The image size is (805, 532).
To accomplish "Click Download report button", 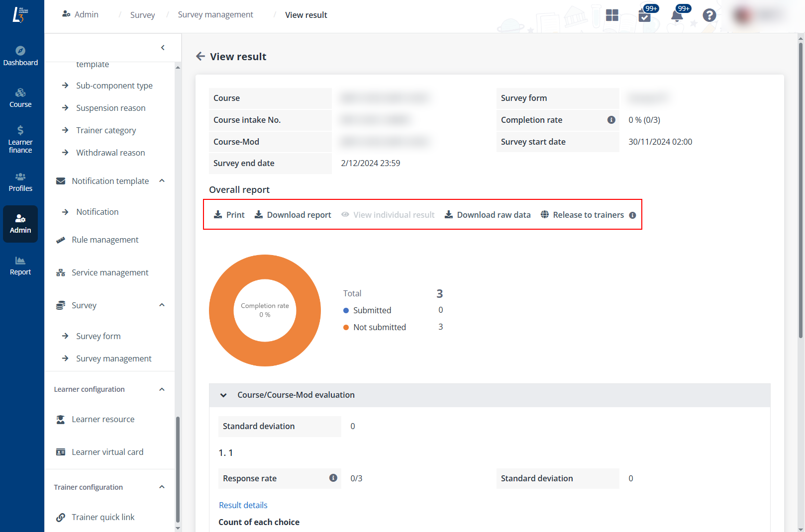I will [293, 215].
